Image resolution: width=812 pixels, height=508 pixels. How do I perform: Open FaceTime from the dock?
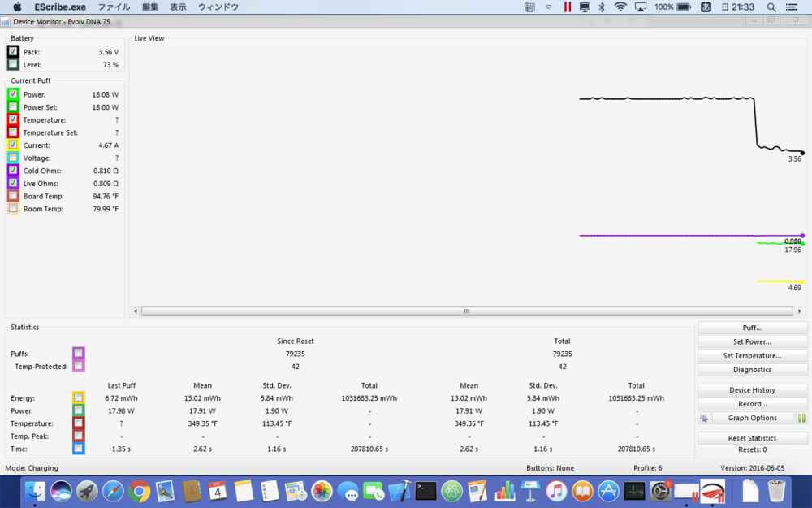(374, 490)
